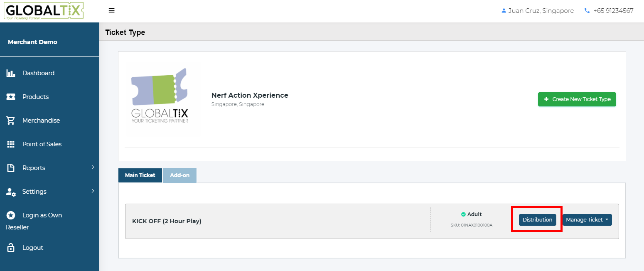Screen dimensions: 644x271
Task: Click the Login as Own Reseller star icon
Action: (11, 215)
